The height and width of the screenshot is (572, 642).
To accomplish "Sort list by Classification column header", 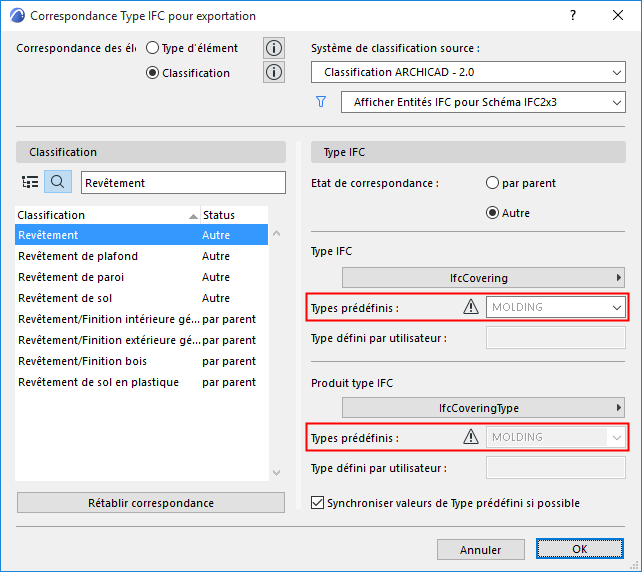I will point(100,215).
